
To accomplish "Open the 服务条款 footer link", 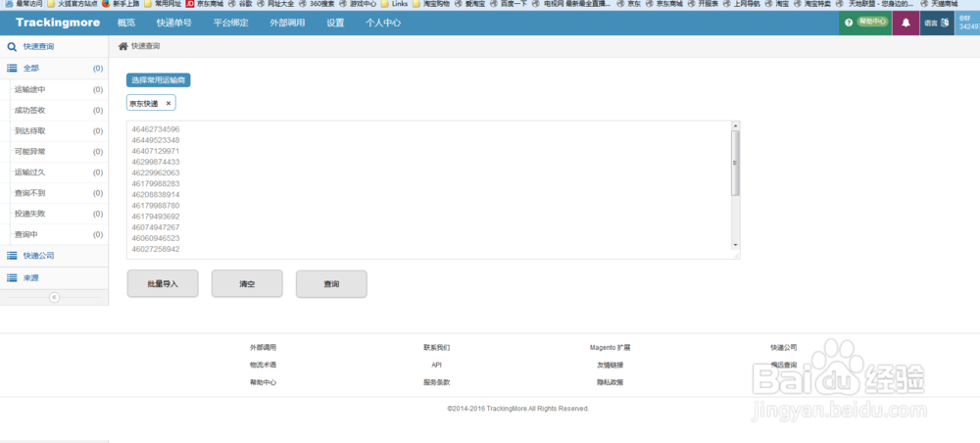I will pyautogui.click(x=436, y=382).
